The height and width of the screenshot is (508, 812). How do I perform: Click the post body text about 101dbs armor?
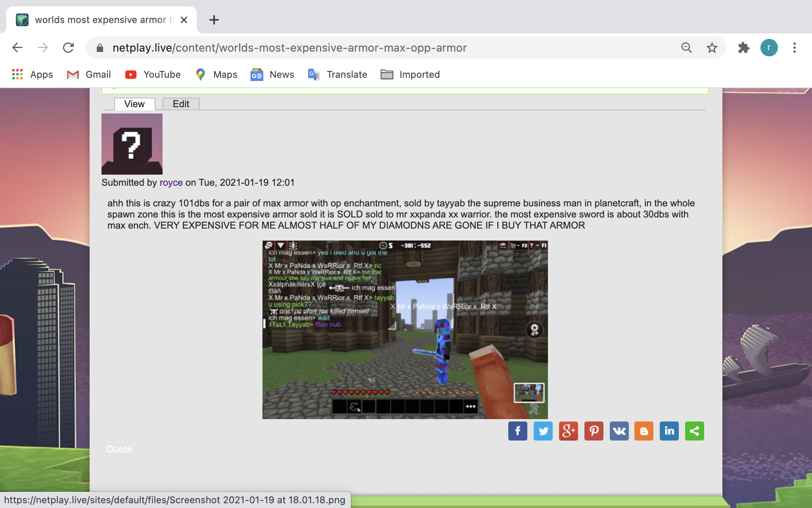pyautogui.click(x=401, y=214)
